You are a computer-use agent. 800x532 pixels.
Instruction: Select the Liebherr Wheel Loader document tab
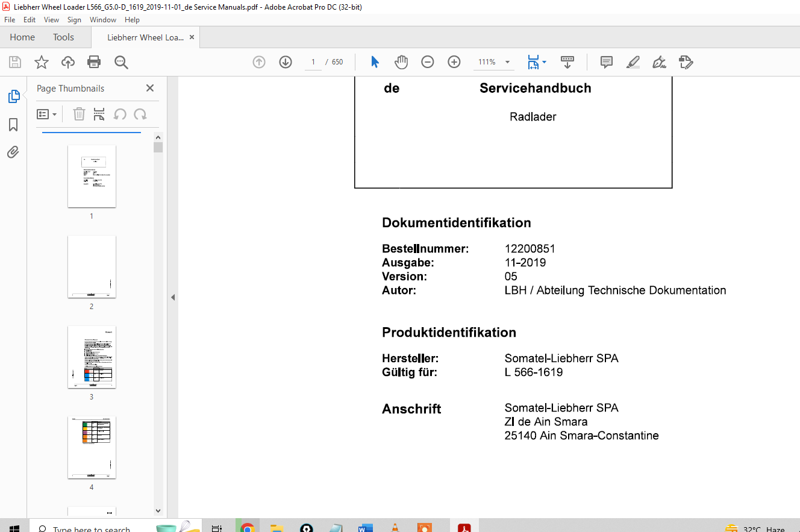145,37
